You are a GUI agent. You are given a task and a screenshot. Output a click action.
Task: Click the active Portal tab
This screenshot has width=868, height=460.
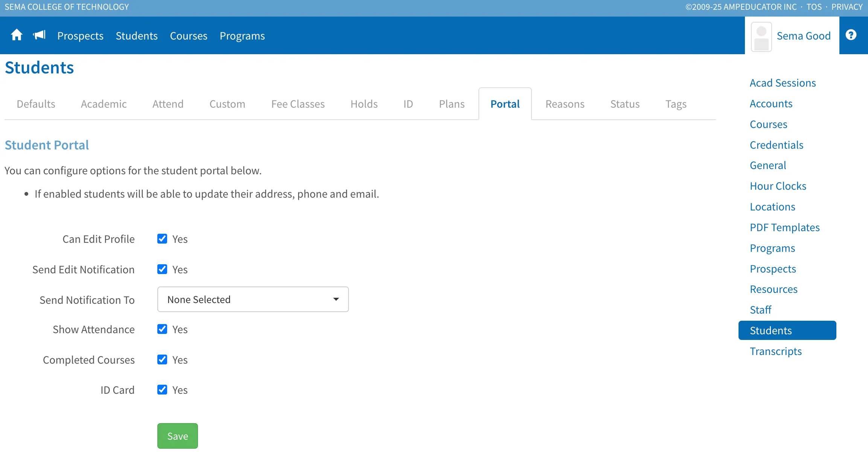[505, 104]
